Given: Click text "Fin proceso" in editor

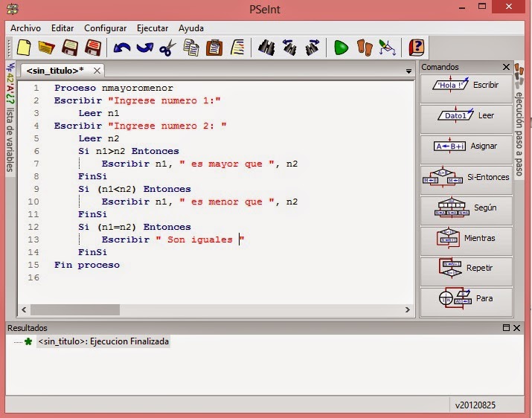Looking at the screenshot, I should (87, 265).
